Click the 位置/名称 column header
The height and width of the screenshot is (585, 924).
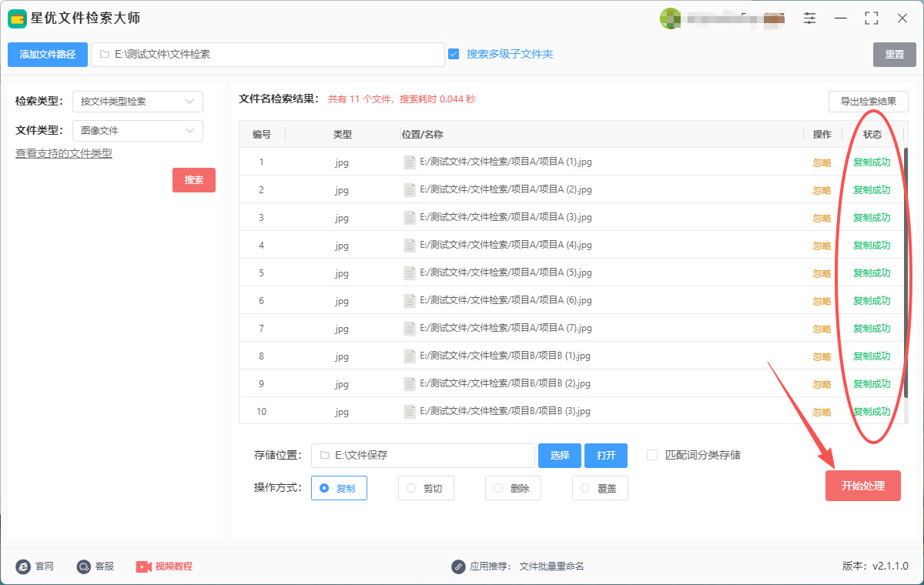click(x=423, y=135)
